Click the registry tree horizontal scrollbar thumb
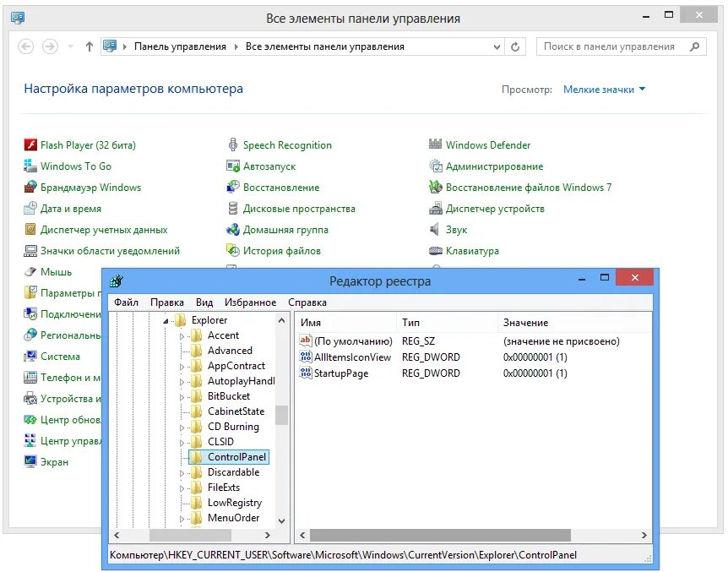728x572 pixels. tap(190, 536)
